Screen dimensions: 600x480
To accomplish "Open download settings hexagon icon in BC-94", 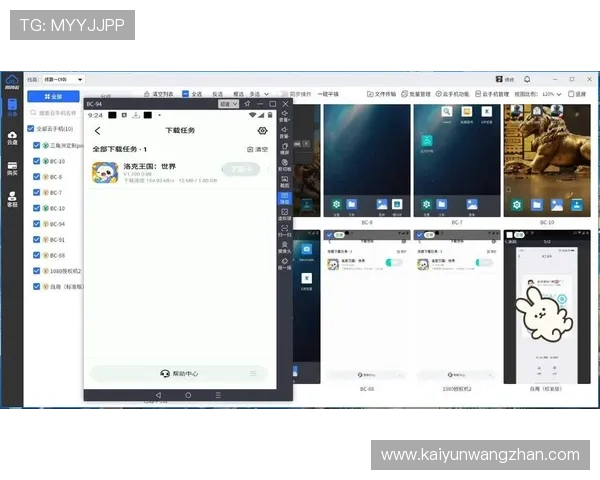I will tap(262, 131).
